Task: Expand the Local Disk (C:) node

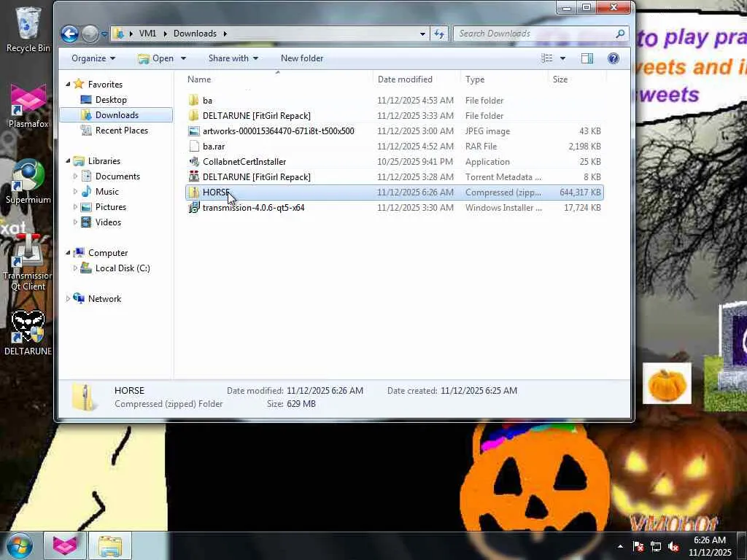Action: pos(75,268)
